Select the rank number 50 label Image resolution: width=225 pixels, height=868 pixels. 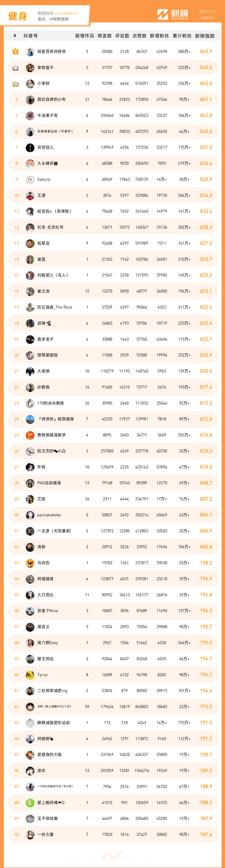pos(16,834)
